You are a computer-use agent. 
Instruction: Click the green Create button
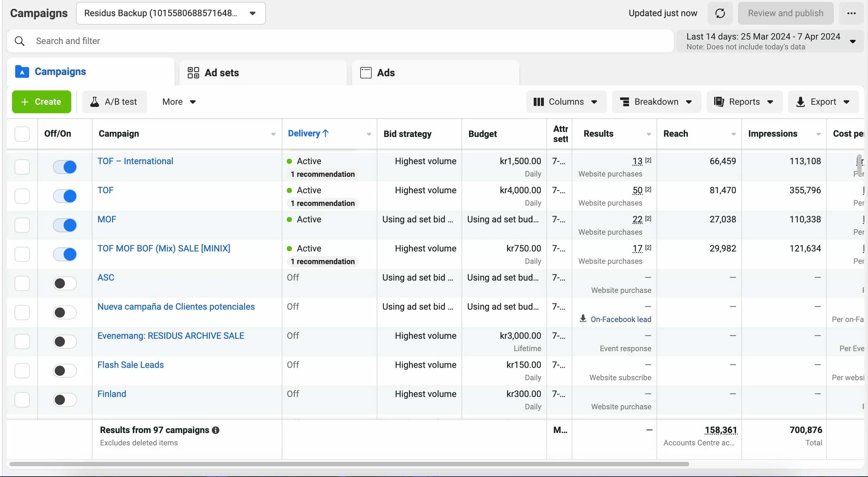coord(41,102)
